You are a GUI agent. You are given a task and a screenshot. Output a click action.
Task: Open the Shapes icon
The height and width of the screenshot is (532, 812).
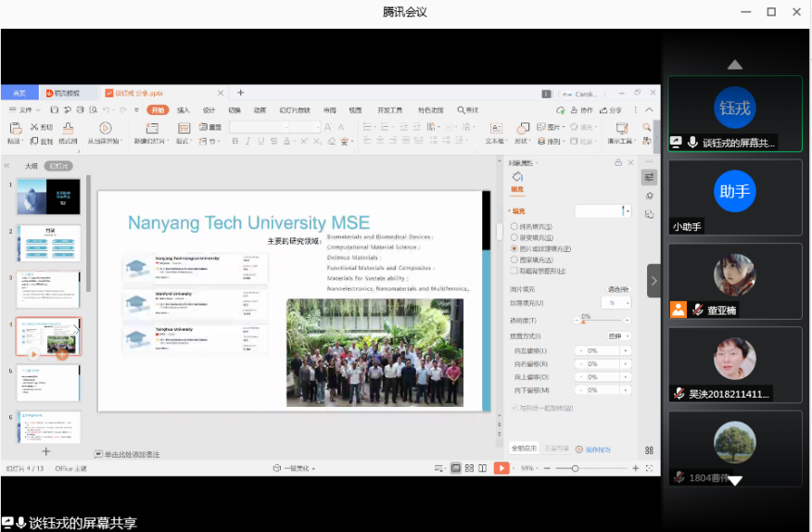click(x=523, y=128)
